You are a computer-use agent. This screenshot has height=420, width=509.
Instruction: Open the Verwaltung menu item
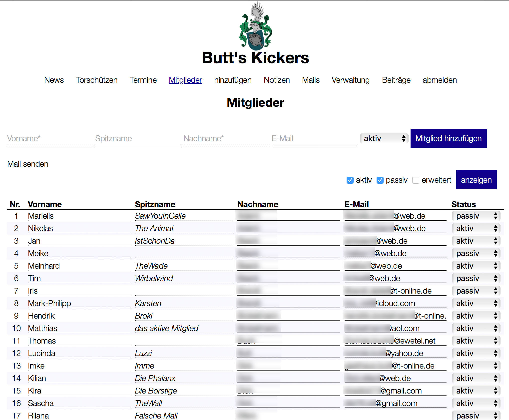click(350, 80)
